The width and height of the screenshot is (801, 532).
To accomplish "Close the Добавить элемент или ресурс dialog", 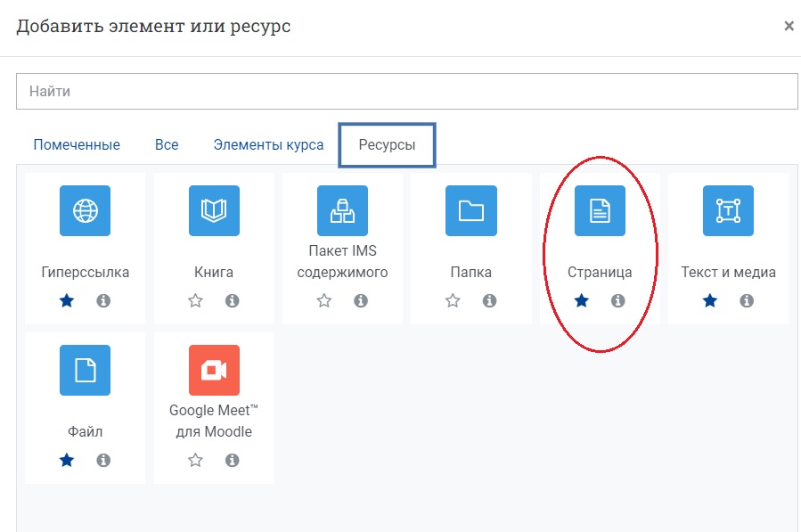I will 789,26.
